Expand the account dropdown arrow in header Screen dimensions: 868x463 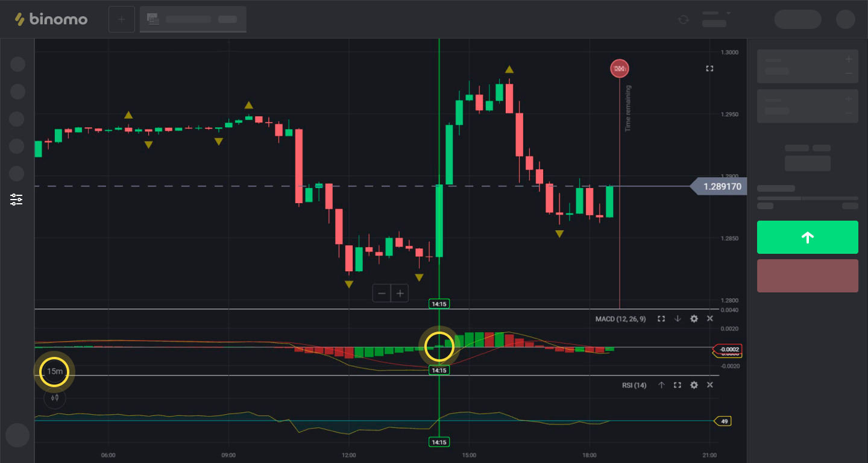728,13
